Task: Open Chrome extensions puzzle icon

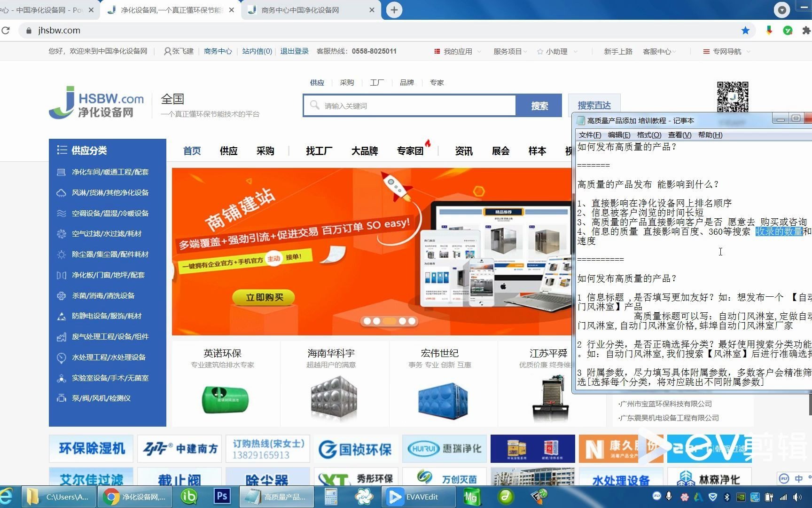Action: tap(806, 31)
